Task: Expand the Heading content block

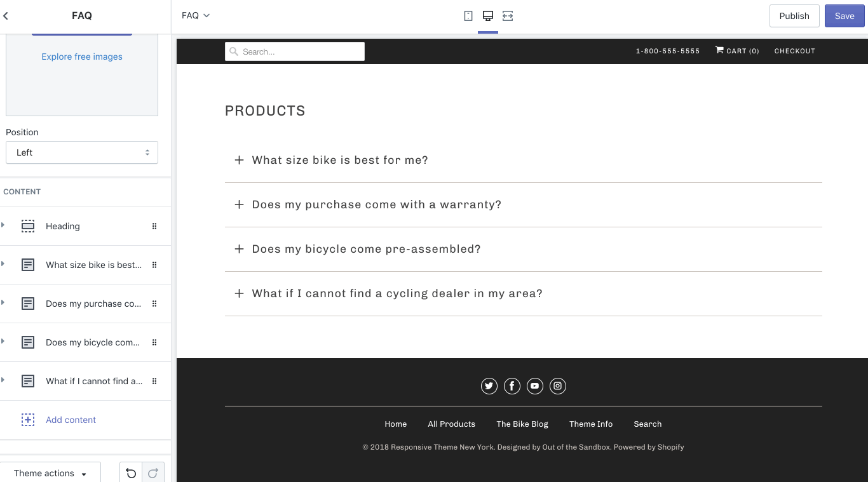Action: coord(3,225)
